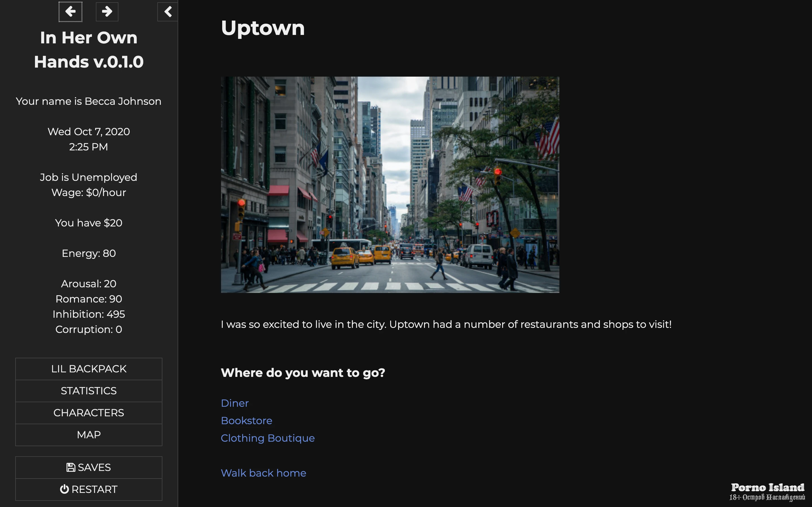Click the In Her Own Hands title
The width and height of the screenshot is (812, 507).
coord(89,50)
